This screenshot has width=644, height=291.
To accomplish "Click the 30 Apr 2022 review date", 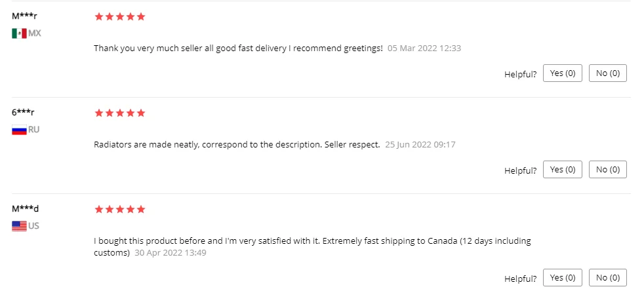I will point(171,253).
